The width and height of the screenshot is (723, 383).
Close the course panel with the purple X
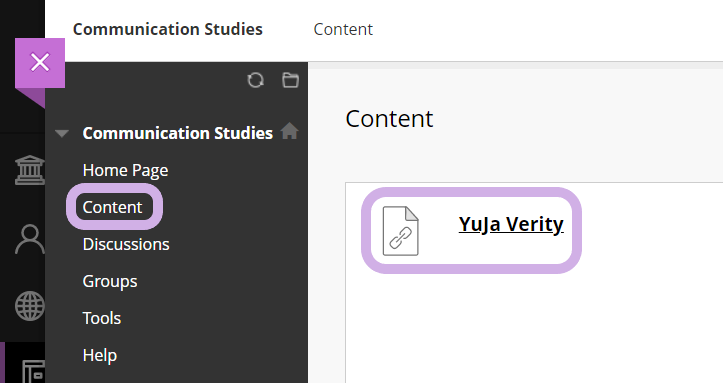pos(40,63)
